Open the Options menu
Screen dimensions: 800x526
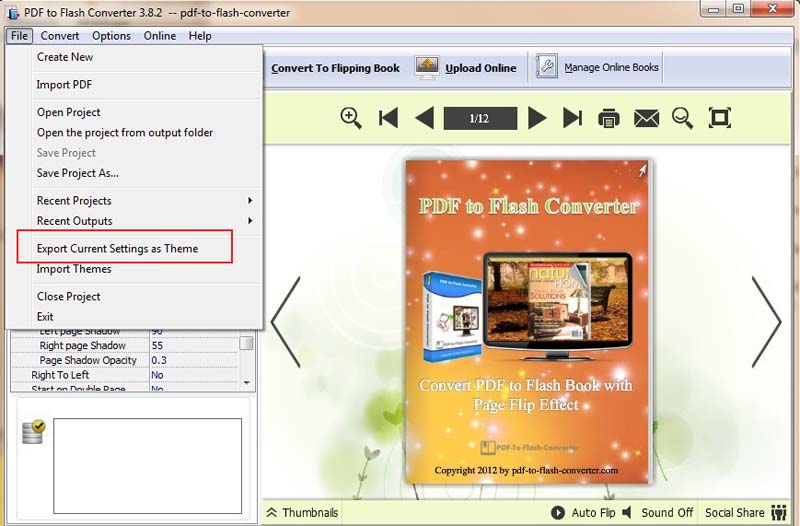pyautogui.click(x=111, y=36)
